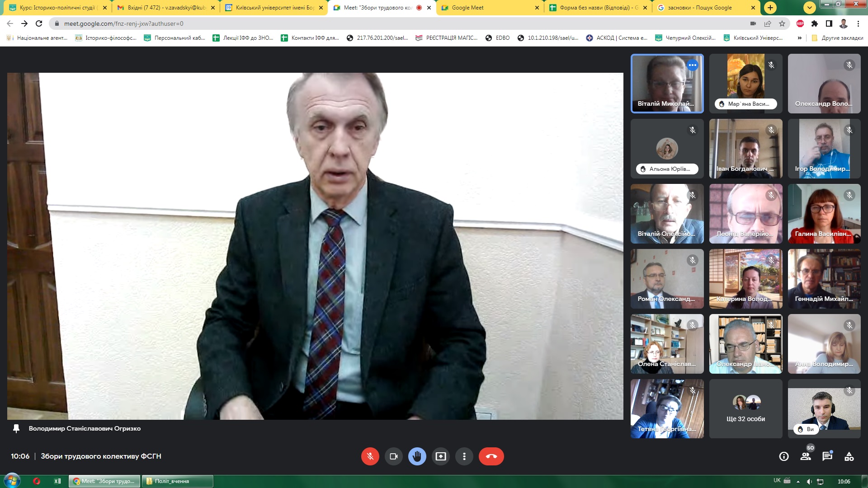Lower the raised hand button
Image resolution: width=868 pixels, height=488 pixels.
[417, 456]
